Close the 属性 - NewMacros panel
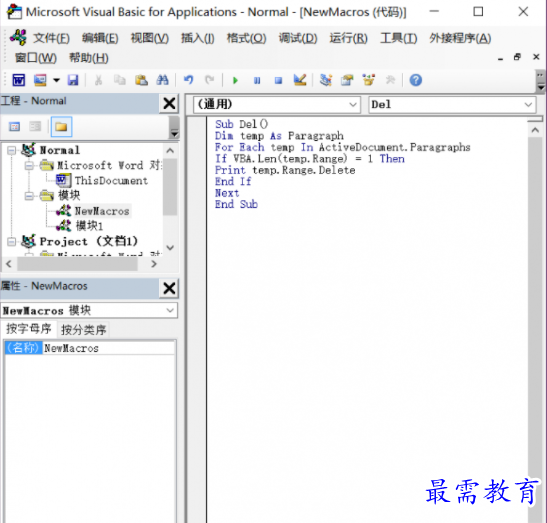547x523 pixels. tap(170, 288)
